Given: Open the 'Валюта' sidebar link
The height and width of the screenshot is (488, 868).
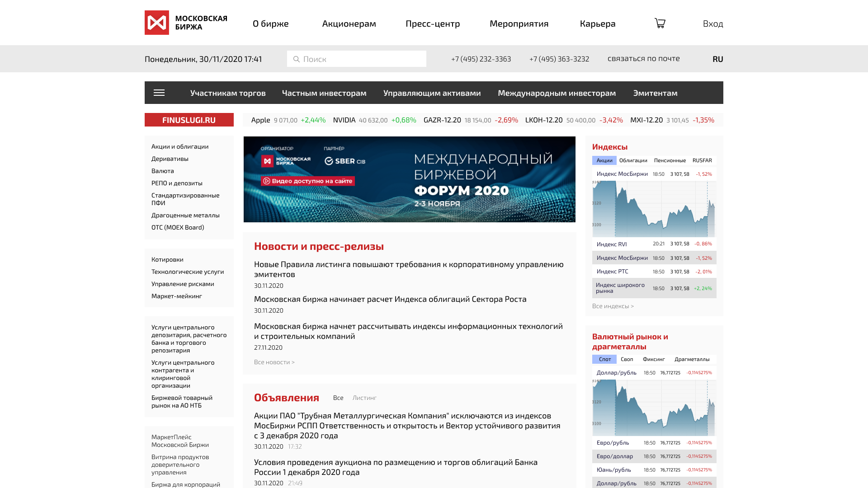Looking at the screenshot, I should [x=163, y=171].
